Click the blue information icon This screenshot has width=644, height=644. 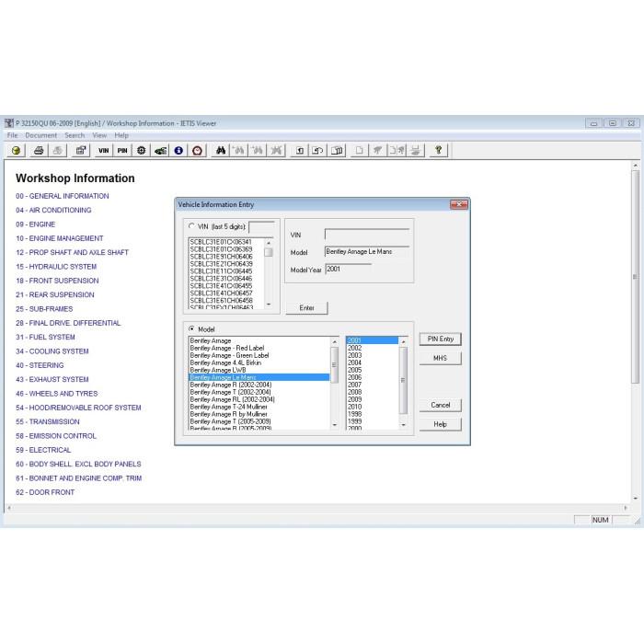pyautogui.click(x=178, y=151)
